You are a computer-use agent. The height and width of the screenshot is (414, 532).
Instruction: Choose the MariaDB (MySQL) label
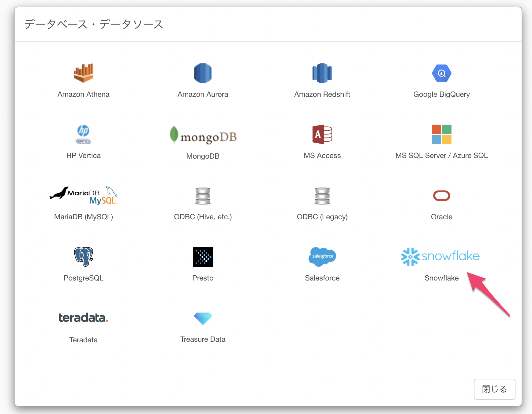pos(84,217)
